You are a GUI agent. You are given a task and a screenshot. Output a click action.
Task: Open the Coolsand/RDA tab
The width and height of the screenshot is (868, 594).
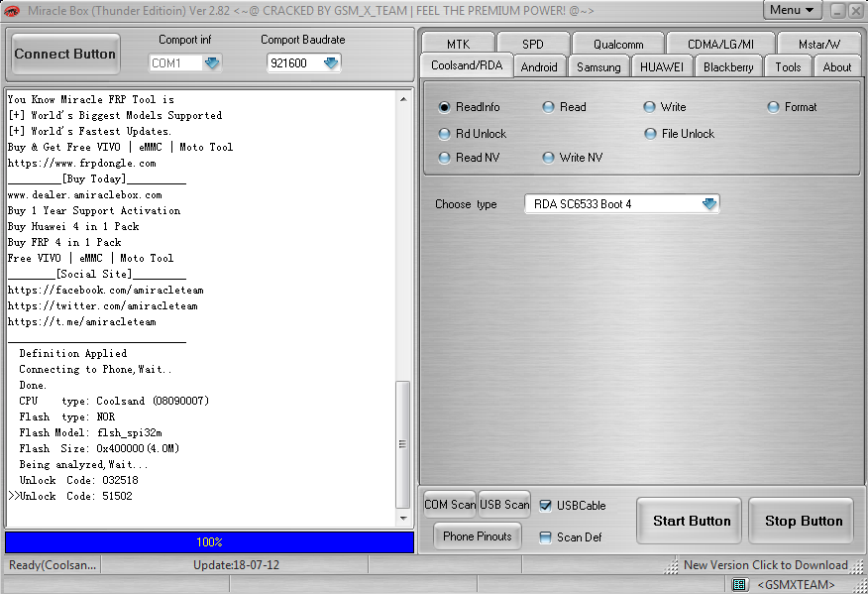point(467,65)
